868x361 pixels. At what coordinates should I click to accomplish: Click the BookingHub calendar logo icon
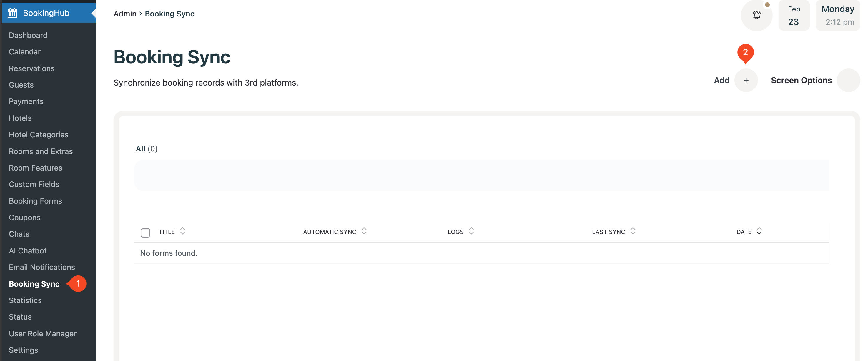click(12, 13)
